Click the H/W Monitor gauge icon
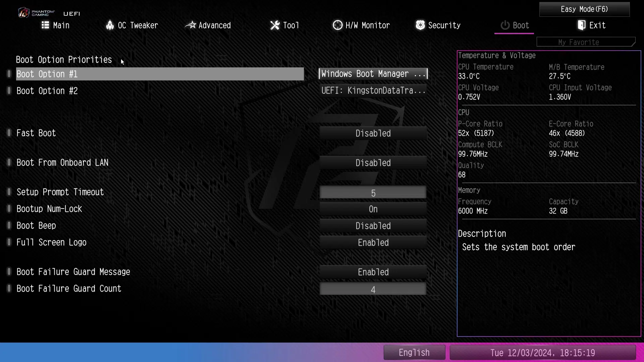The image size is (644, 362). click(x=337, y=25)
